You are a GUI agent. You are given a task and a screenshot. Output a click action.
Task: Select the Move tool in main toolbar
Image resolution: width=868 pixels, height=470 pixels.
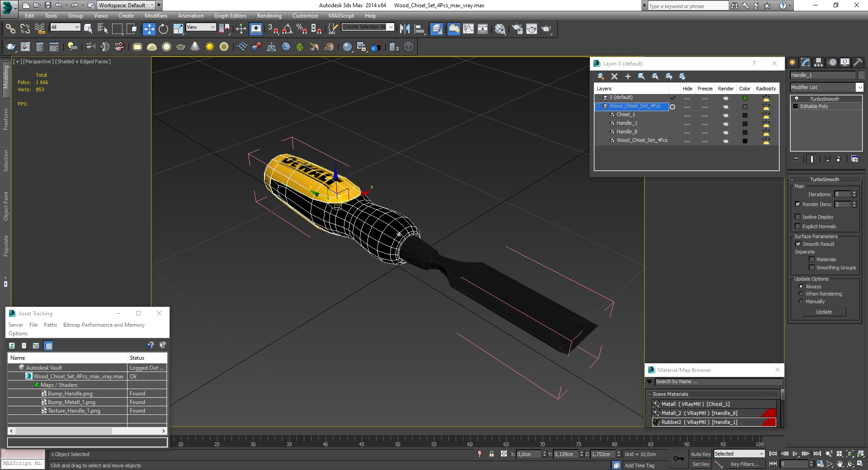pos(149,29)
